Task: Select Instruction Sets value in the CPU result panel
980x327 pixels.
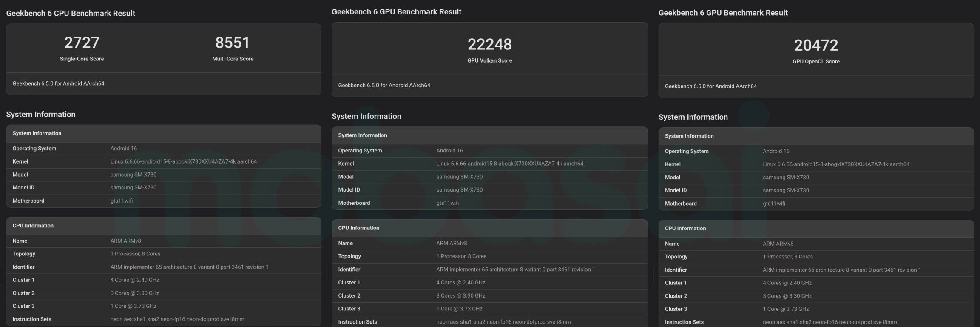Action: [177, 319]
